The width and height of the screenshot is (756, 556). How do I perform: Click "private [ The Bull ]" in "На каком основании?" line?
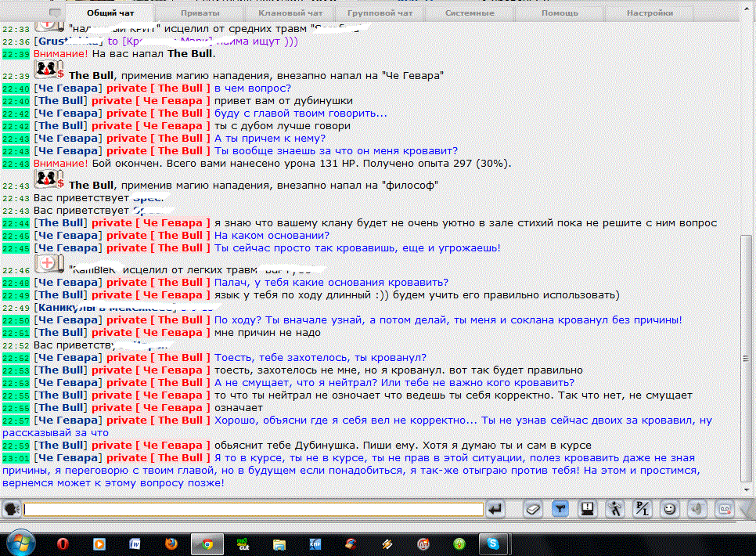[x=158, y=236]
